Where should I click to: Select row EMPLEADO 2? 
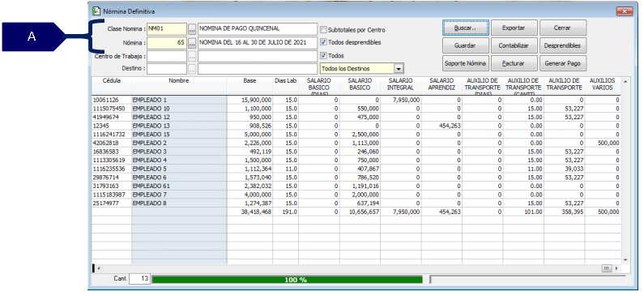click(x=356, y=143)
